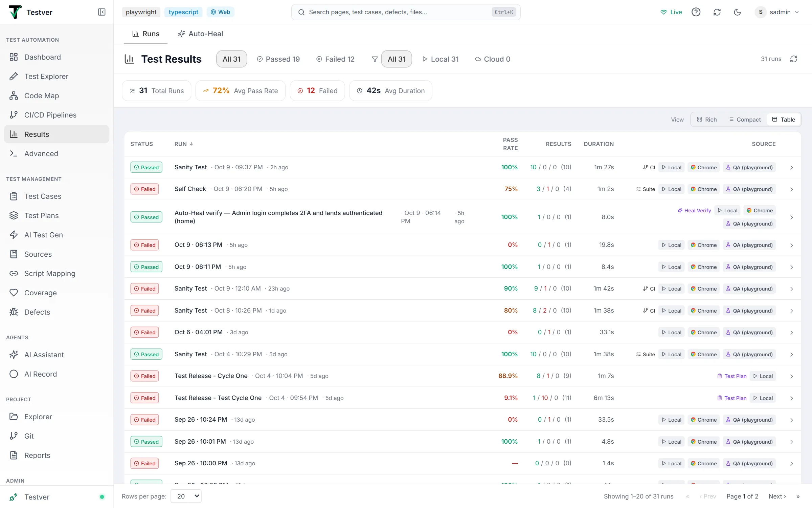
Task: Open Test Explorer from sidebar
Action: 57,76
